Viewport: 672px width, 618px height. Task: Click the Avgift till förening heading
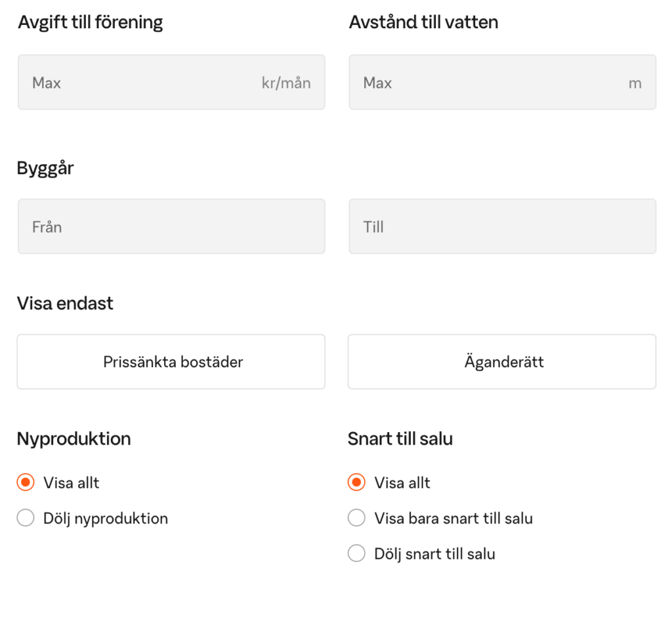coord(91,22)
